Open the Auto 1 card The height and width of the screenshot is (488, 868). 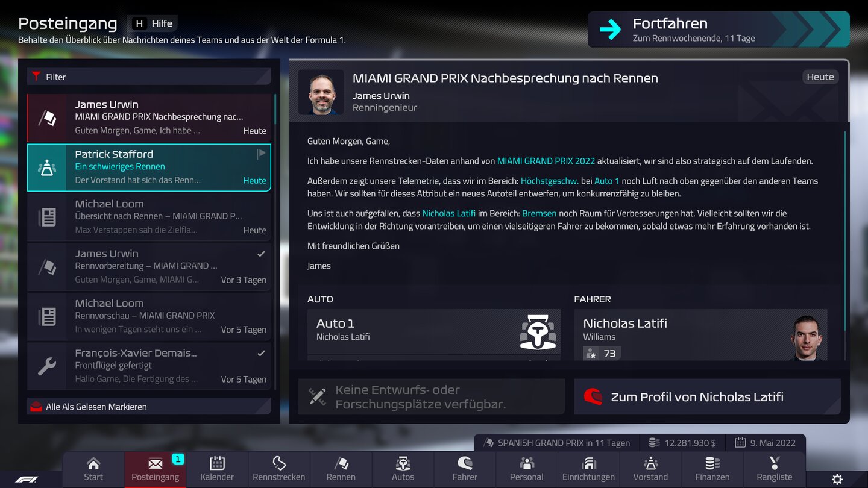(x=434, y=334)
